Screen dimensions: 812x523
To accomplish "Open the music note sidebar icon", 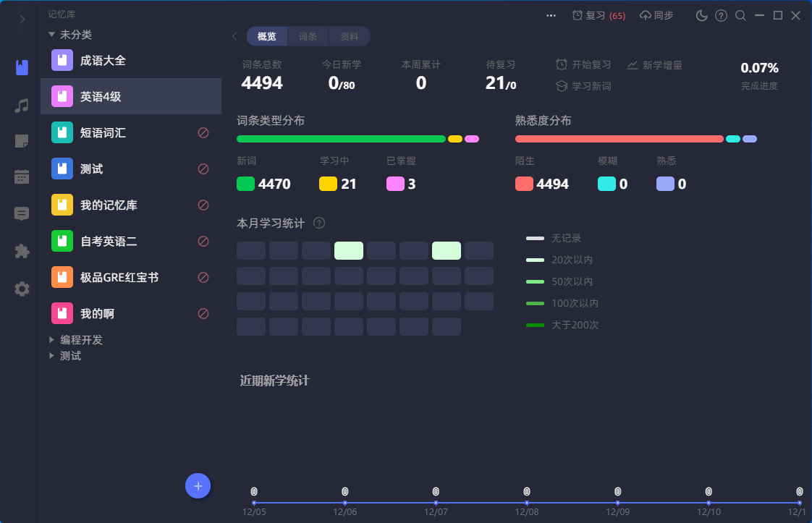I will [22, 106].
